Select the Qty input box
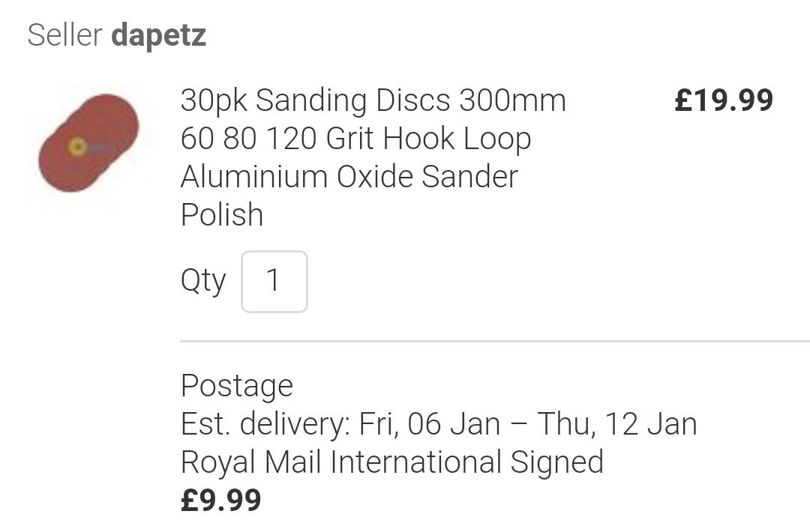Screen dimensions: 810x532 (x=274, y=282)
